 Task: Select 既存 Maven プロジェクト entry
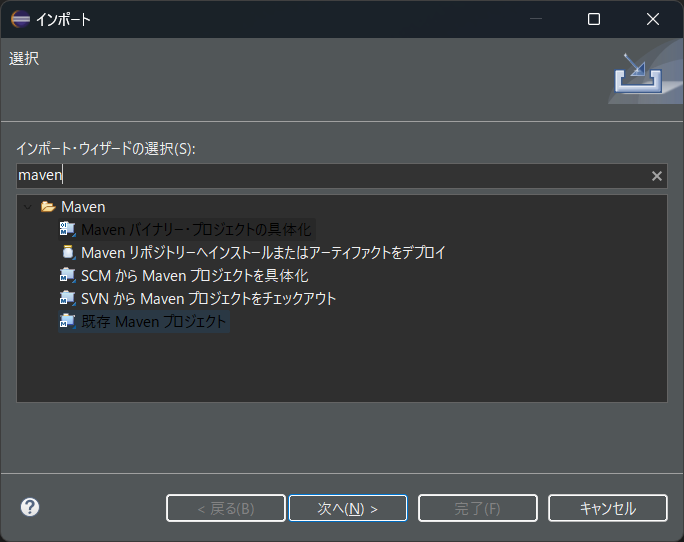(x=154, y=322)
